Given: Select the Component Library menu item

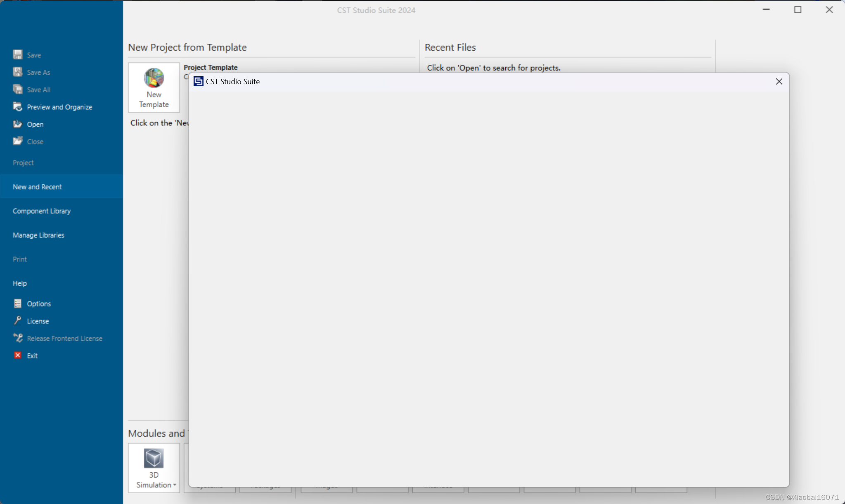Looking at the screenshot, I should (41, 211).
